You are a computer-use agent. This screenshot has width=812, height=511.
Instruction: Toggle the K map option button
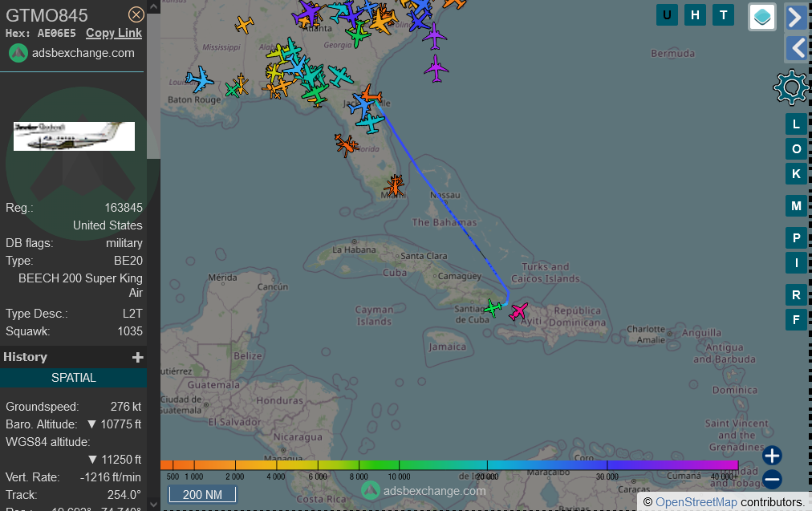pos(796,174)
